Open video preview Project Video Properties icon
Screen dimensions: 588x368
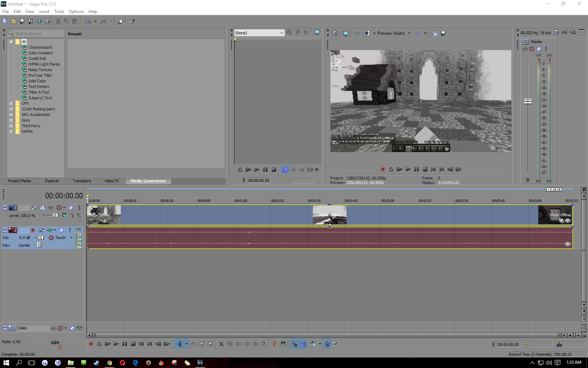pyautogui.click(x=335, y=33)
